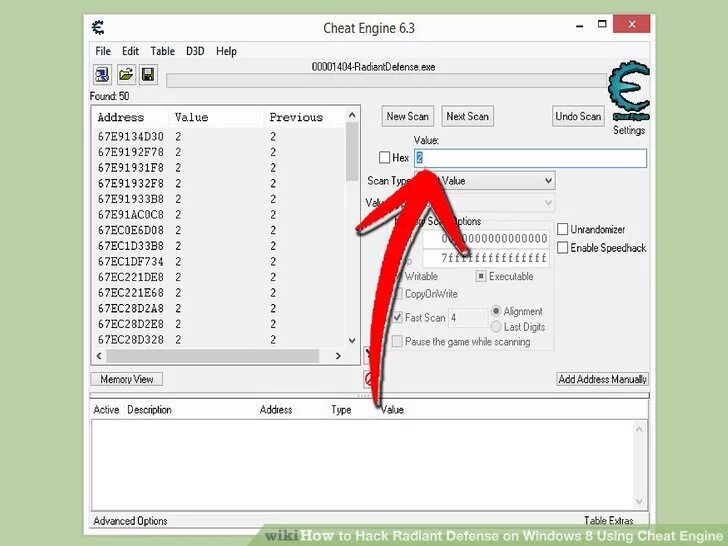Screen dimensions: 728x546
Task: Open Memory View
Action: tap(126, 379)
